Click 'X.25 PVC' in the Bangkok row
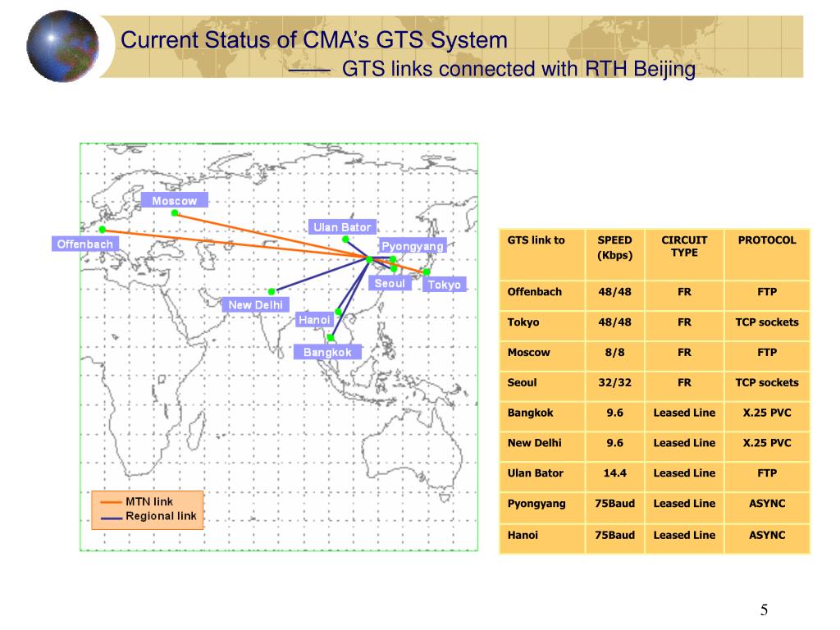This screenshot has width=840, height=630. pyautogui.click(x=767, y=413)
